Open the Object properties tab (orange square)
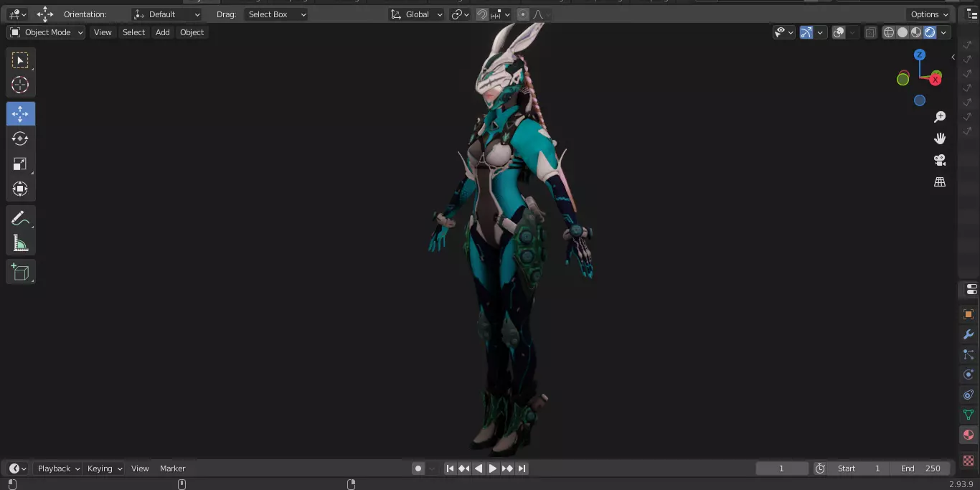This screenshot has width=980, height=490. point(969,314)
